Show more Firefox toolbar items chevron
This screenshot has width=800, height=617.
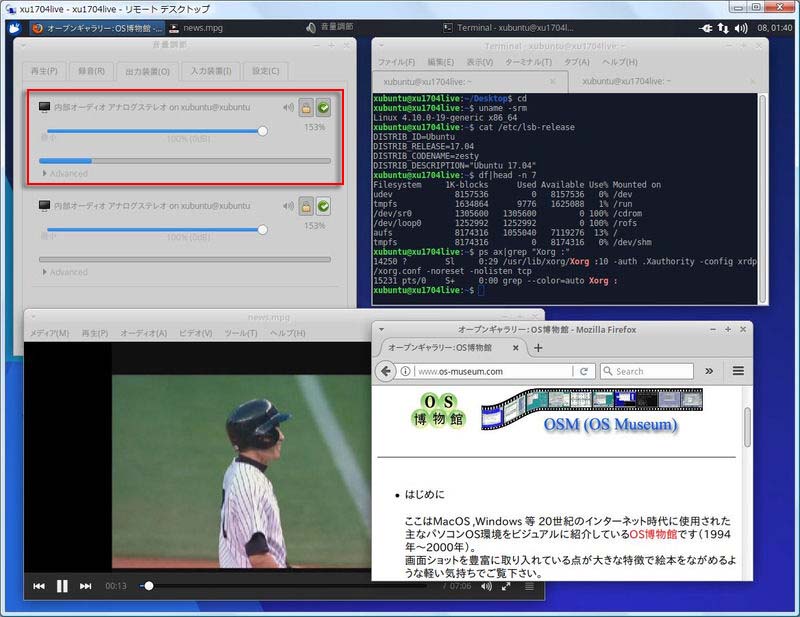click(709, 371)
